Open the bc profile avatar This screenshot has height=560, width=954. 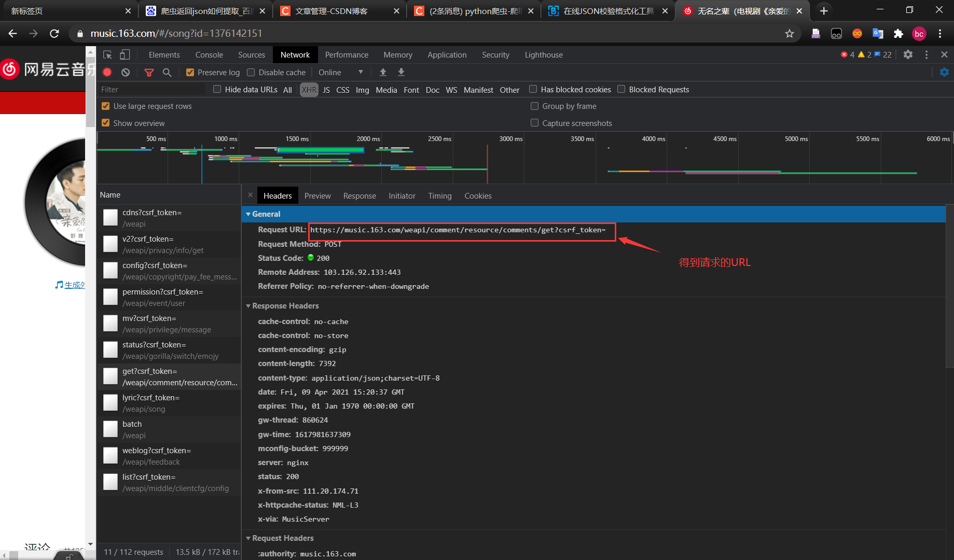click(x=919, y=33)
